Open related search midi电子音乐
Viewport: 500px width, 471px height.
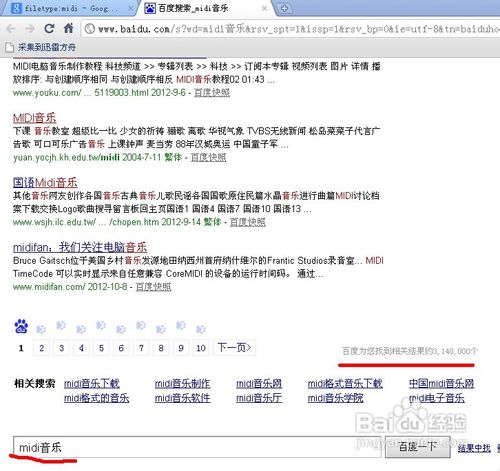pyautogui.click(x=437, y=398)
